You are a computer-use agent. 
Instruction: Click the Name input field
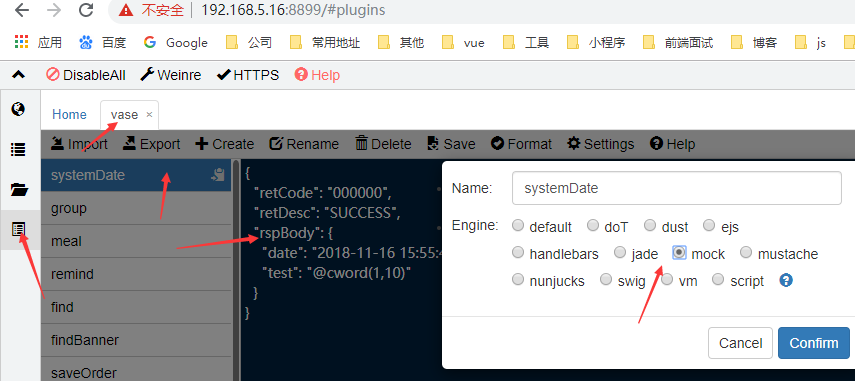point(677,188)
